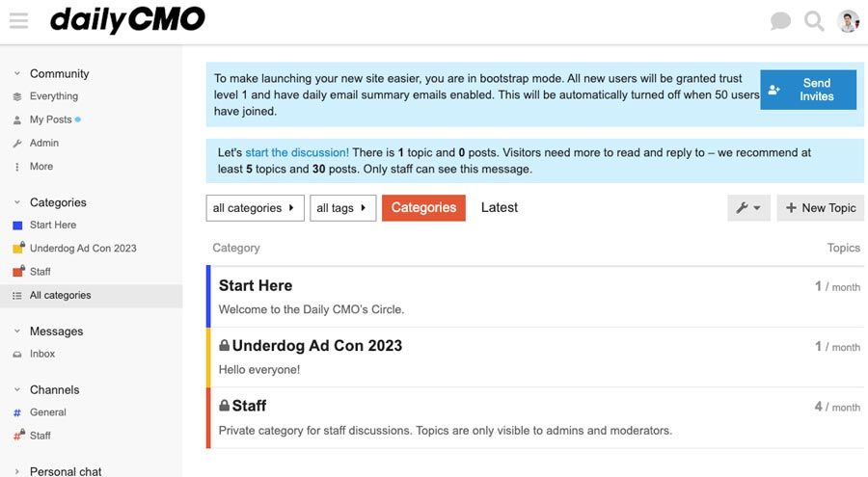Select Start Here in sidebar categories
Image resolution: width=868 pixels, height=477 pixels.
(53, 225)
